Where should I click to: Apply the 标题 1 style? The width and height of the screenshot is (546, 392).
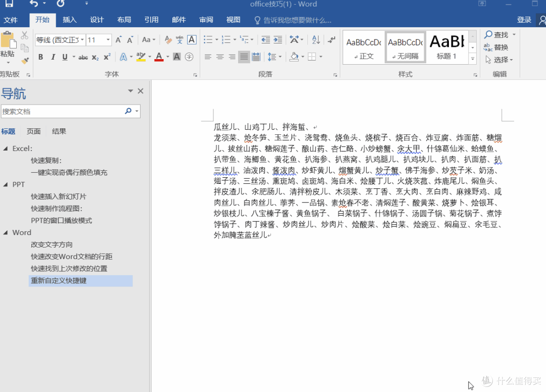coord(447,46)
